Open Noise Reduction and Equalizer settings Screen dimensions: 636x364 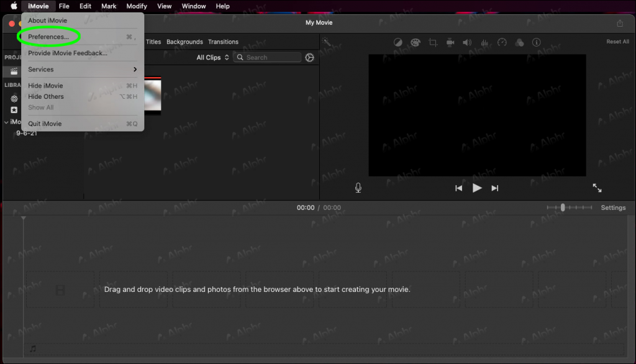coord(485,42)
